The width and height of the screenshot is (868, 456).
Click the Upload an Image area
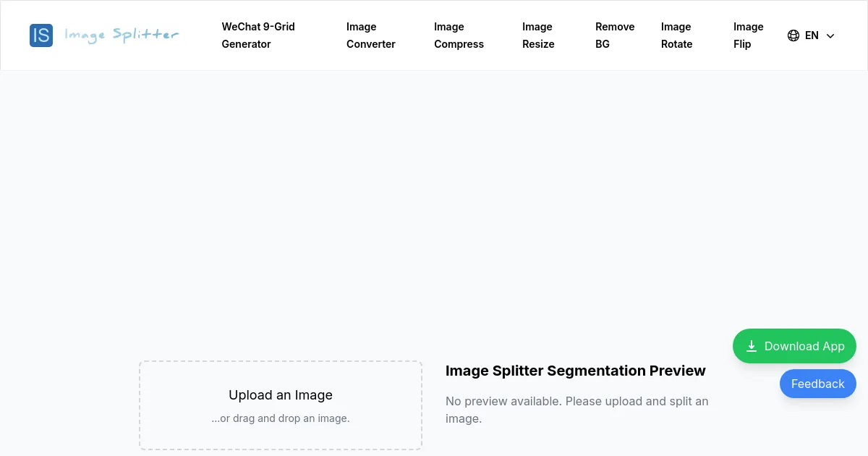(281, 405)
